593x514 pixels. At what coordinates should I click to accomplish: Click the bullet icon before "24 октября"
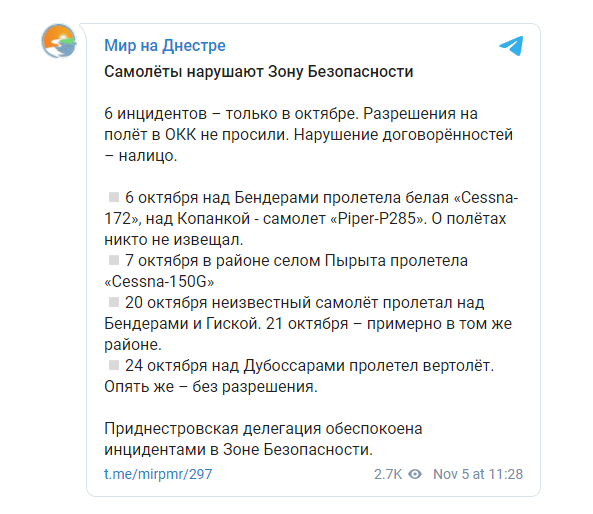(113, 365)
